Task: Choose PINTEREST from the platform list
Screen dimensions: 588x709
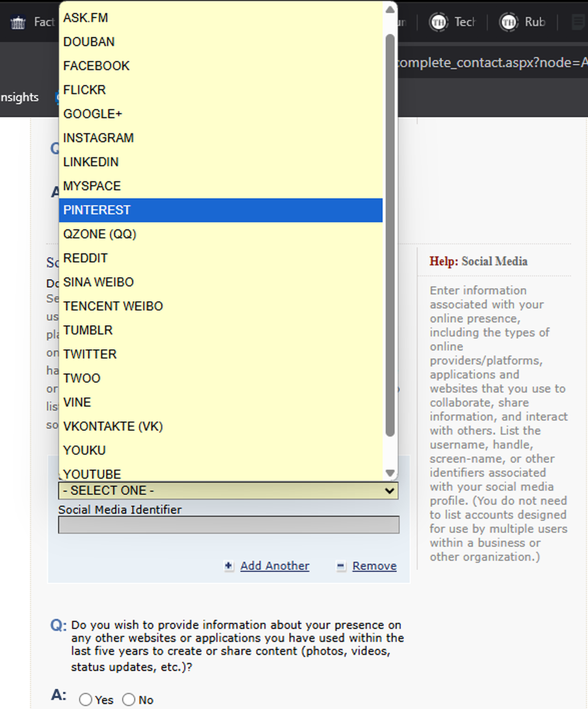Action: [220, 210]
